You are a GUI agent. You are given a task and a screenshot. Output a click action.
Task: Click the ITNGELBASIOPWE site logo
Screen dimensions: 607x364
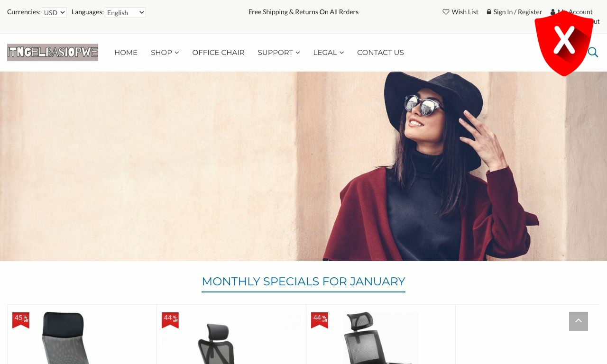(x=53, y=52)
